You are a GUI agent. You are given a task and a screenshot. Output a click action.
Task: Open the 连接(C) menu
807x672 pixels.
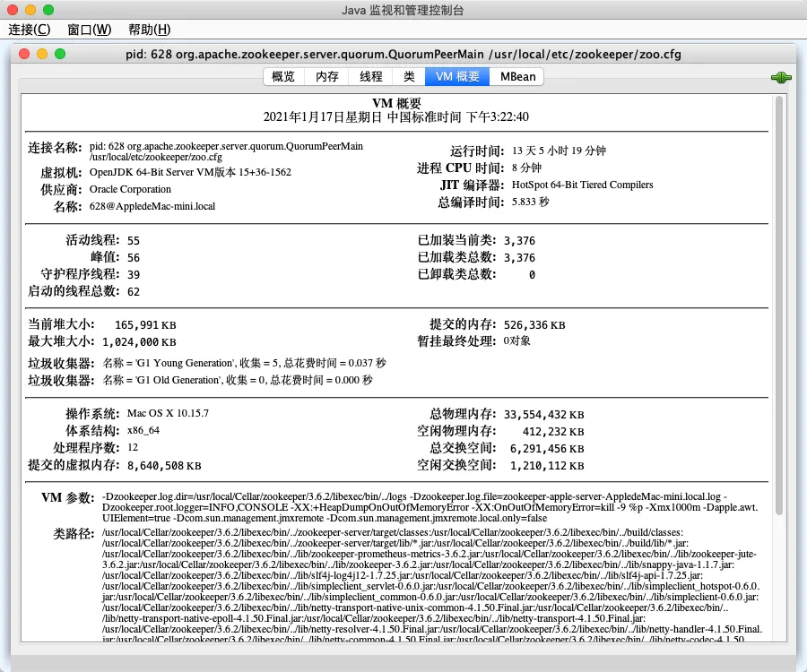30,30
